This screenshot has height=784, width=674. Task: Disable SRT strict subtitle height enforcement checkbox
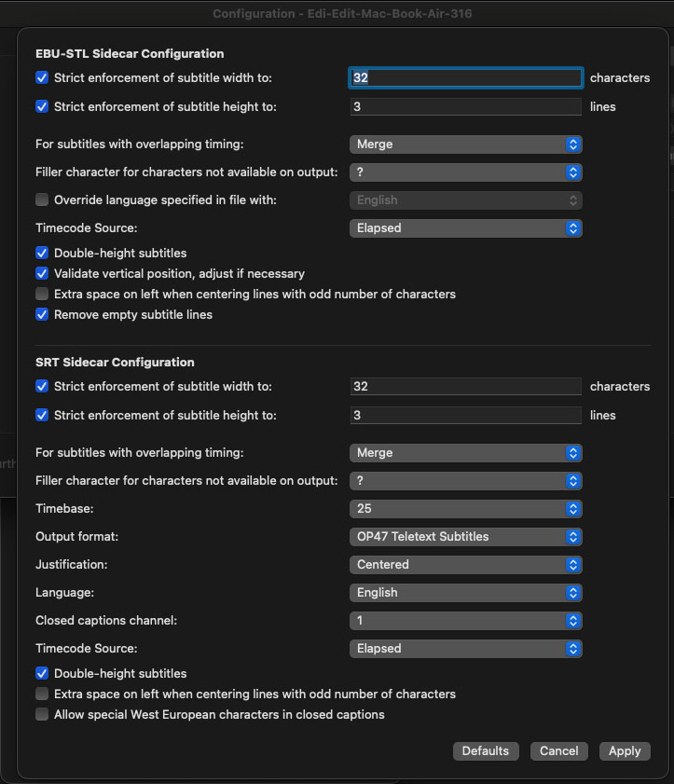click(42, 415)
